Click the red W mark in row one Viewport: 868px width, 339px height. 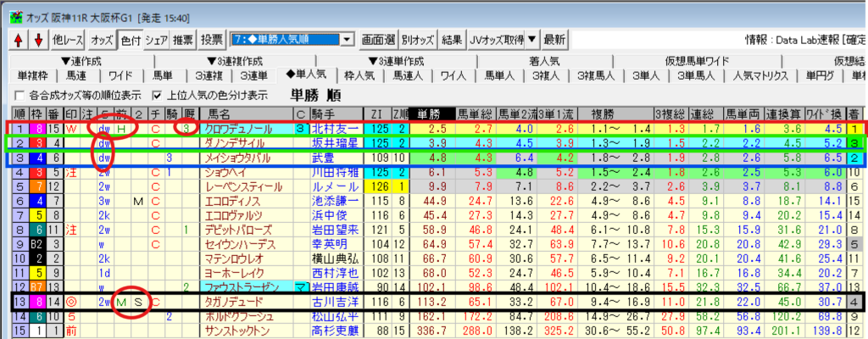(x=71, y=128)
